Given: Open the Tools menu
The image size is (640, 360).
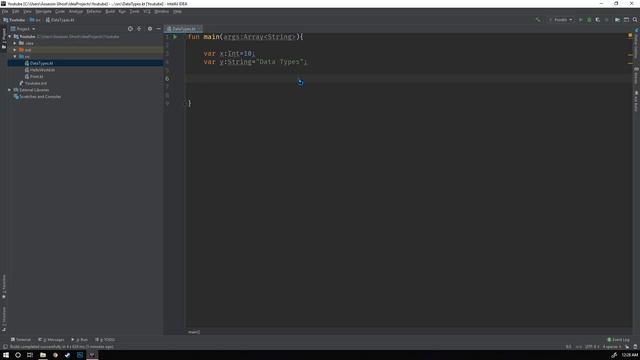Looking at the screenshot, I should click(x=135, y=11).
